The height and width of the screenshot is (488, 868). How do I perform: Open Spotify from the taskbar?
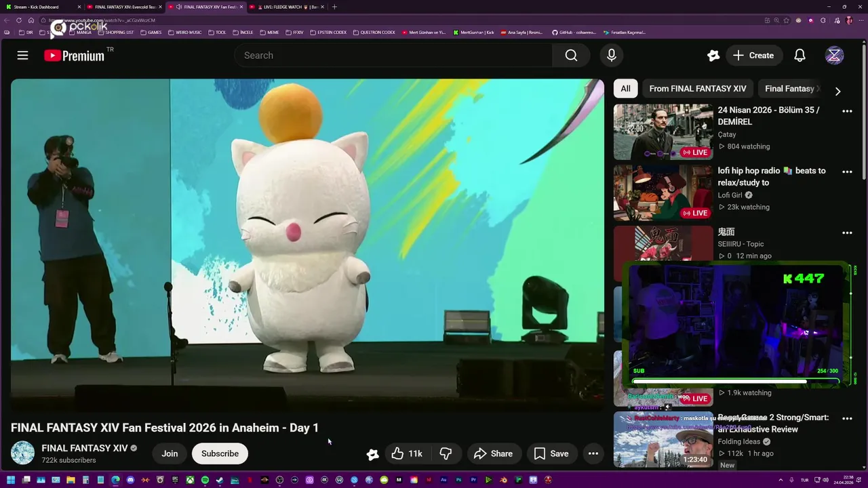(x=205, y=481)
